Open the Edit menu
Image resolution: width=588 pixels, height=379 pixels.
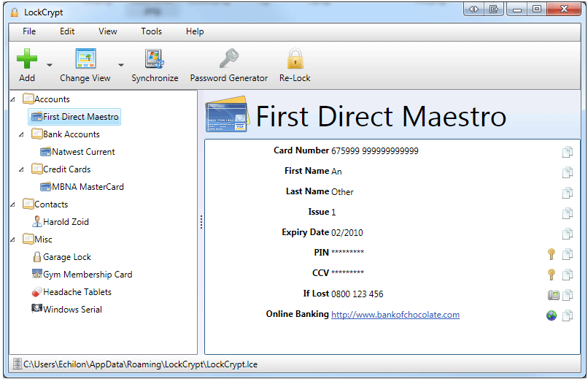[67, 31]
